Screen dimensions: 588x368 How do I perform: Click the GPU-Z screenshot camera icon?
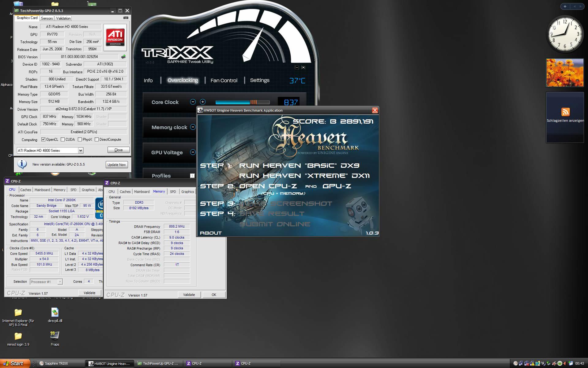point(126,18)
